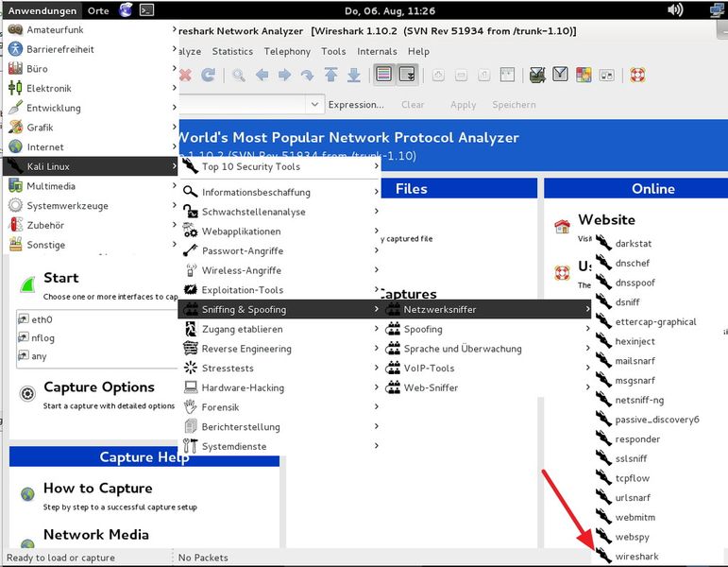Click the display filter input field

(243, 104)
